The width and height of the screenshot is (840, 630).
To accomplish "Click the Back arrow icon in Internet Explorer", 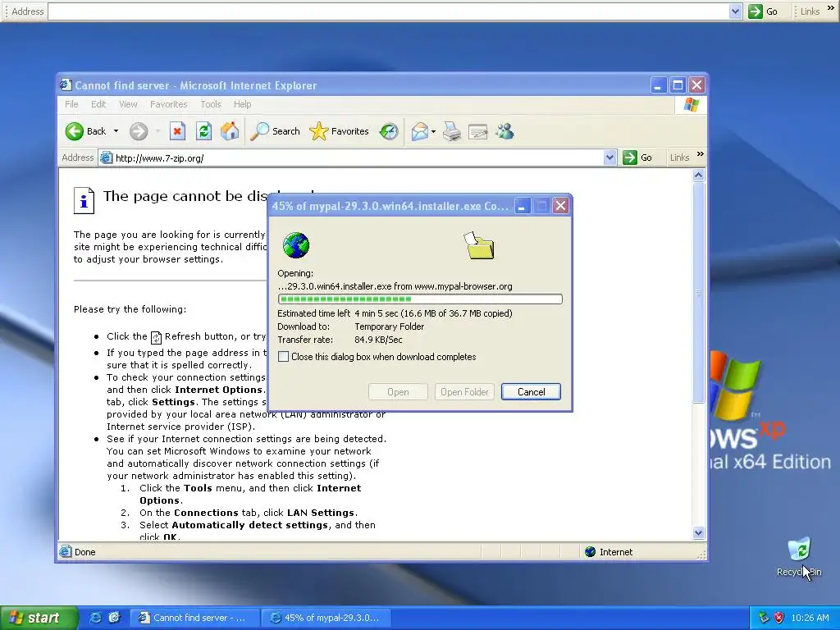I will click(x=75, y=131).
